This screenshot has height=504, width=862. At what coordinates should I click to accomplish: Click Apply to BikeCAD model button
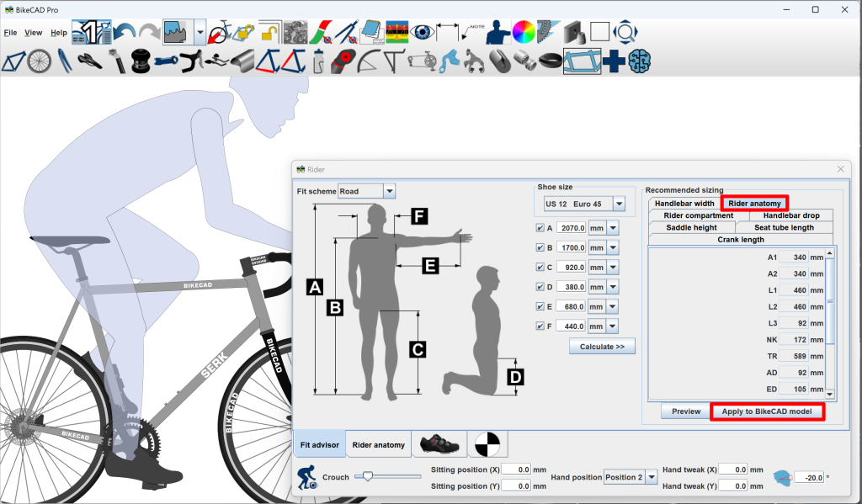point(766,411)
